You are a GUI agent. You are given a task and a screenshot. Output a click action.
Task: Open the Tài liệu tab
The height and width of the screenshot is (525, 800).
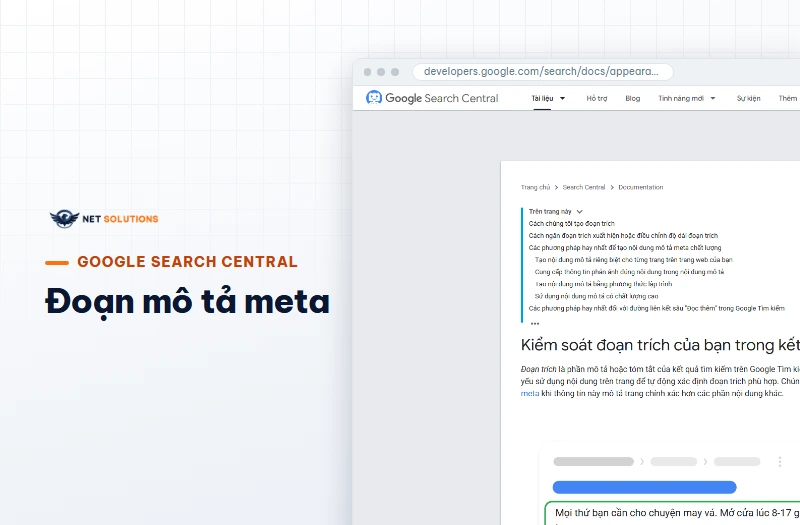click(542, 98)
